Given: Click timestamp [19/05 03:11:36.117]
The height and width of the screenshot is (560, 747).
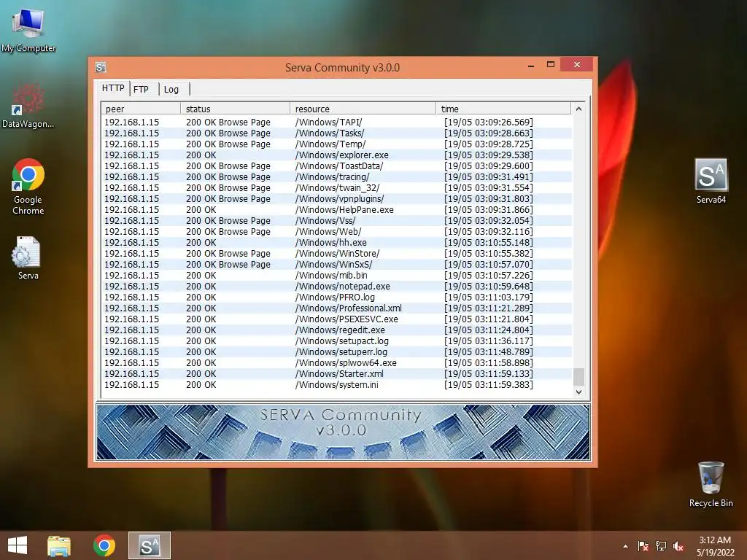Looking at the screenshot, I should coord(489,341).
